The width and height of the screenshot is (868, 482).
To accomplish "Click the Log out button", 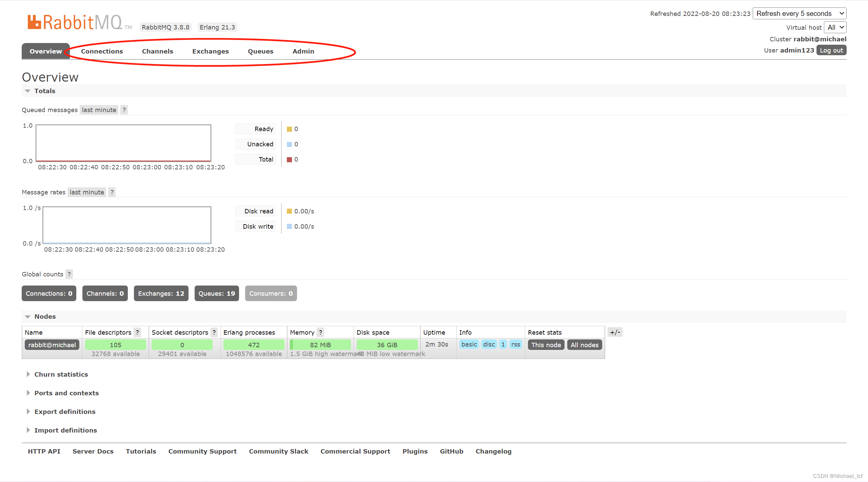I will pos(831,50).
